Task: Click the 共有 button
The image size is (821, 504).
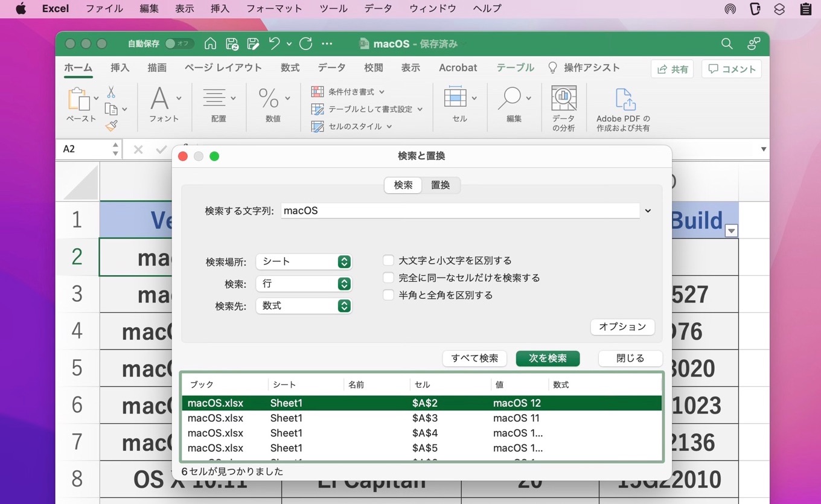Action: pos(672,69)
